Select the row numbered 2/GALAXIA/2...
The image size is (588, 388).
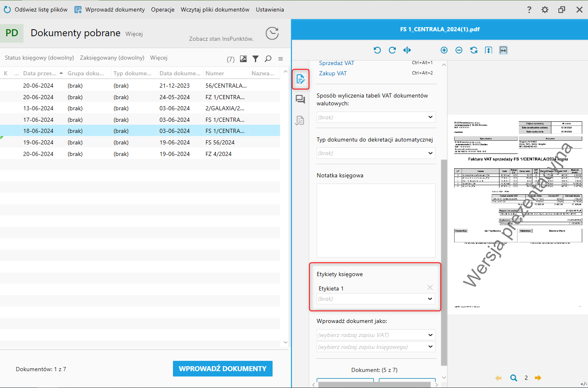click(140, 108)
